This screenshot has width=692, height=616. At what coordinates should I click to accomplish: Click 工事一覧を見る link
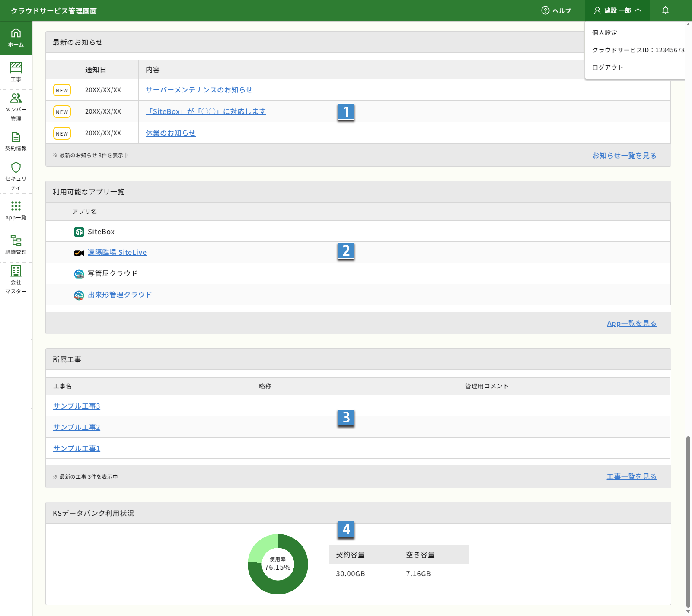(x=631, y=476)
